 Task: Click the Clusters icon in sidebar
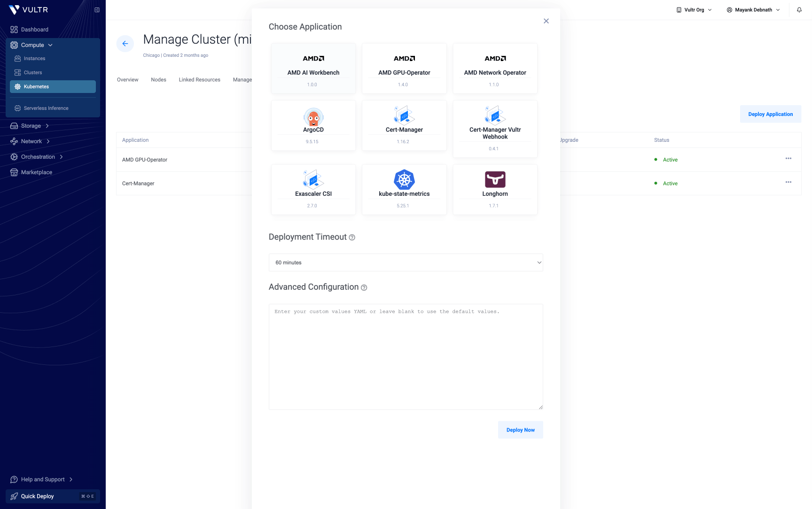coord(18,73)
